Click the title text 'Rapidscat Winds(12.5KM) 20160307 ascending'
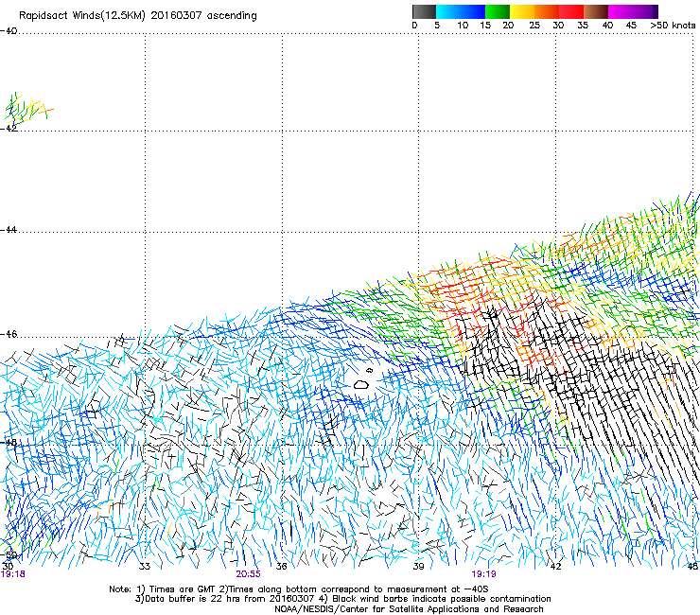Image resolution: width=700 pixels, height=615 pixels. [138, 16]
